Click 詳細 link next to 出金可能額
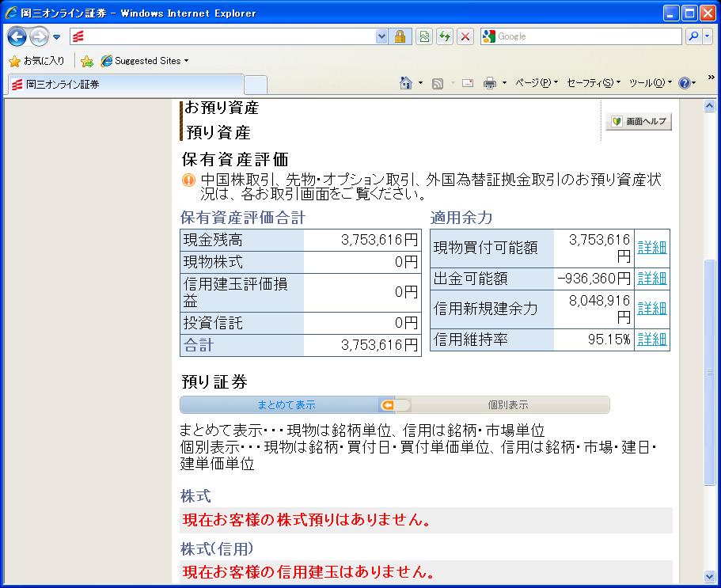The width and height of the screenshot is (721, 588). click(x=651, y=279)
